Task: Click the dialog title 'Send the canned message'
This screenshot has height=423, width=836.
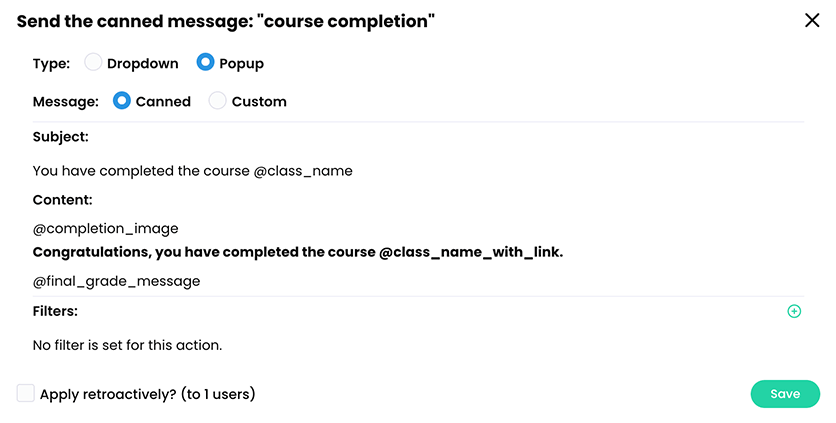Action: 226,21
